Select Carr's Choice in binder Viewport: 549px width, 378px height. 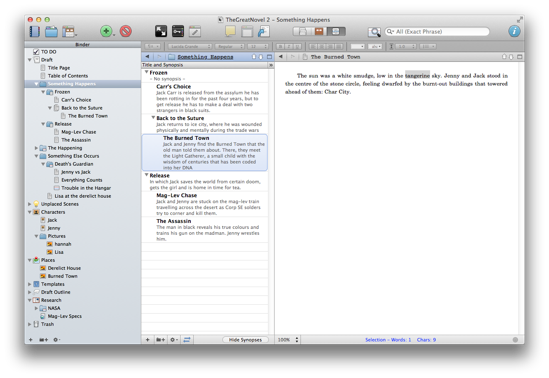(x=76, y=100)
